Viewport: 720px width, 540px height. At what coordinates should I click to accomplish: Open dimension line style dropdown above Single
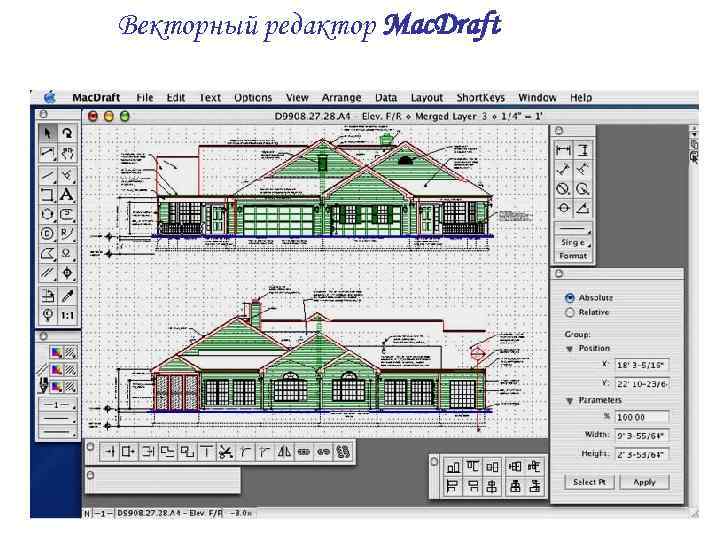573,228
